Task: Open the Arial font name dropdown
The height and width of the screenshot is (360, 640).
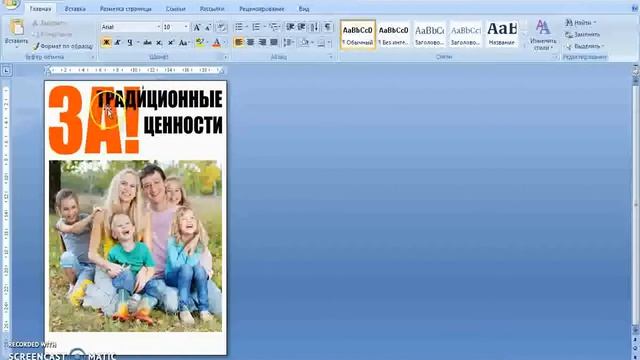Action: click(159, 27)
